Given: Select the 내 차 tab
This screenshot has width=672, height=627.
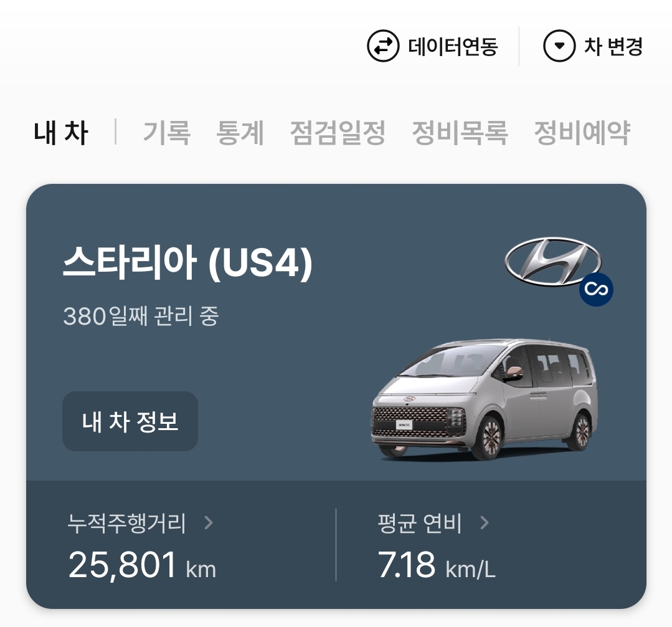Looking at the screenshot, I should click(x=61, y=133).
